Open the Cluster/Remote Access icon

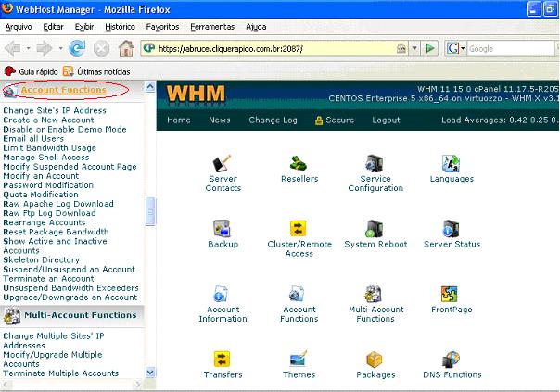coord(299,229)
